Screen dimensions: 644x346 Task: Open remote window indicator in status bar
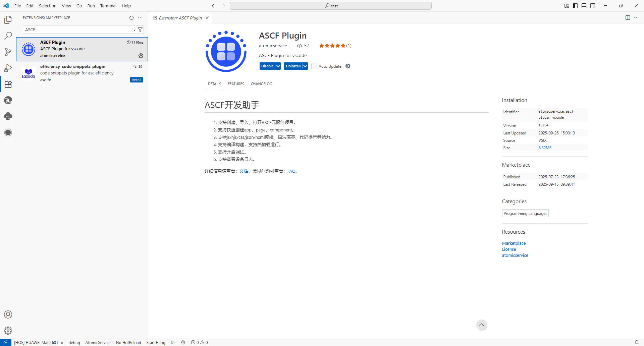(6, 342)
